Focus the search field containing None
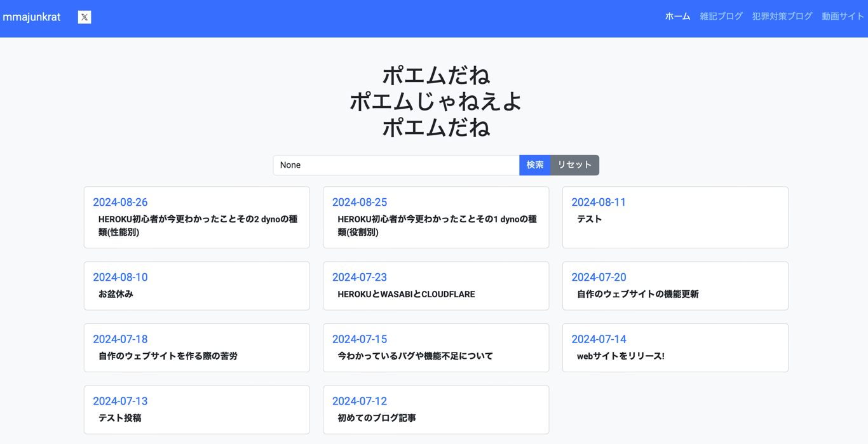 tap(397, 165)
